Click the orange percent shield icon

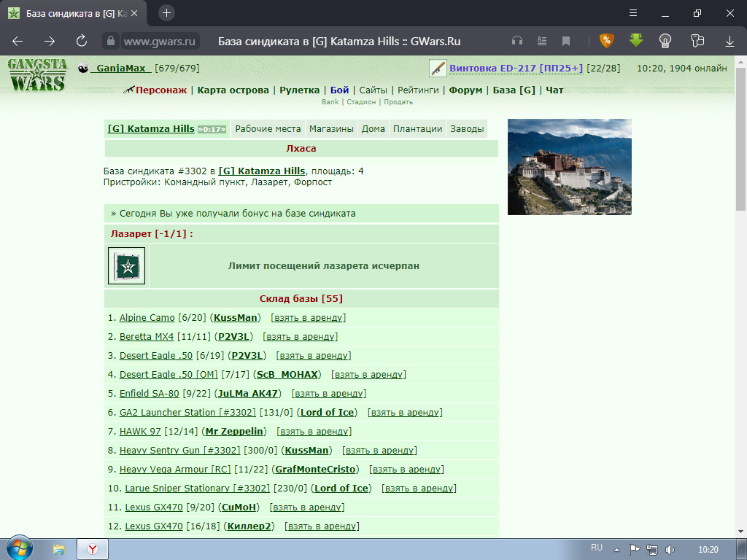pos(606,41)
